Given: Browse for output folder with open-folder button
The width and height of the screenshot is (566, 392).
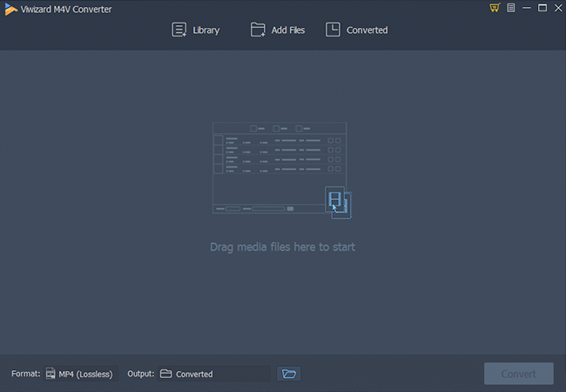Looking at the screenshot, I should (288, 374).
